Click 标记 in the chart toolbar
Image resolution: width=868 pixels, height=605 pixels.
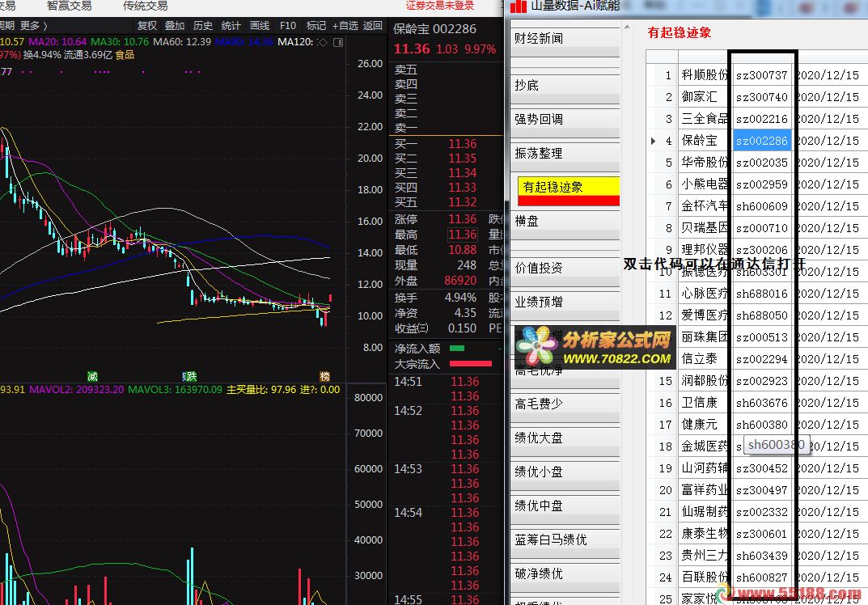coord(316,25)
